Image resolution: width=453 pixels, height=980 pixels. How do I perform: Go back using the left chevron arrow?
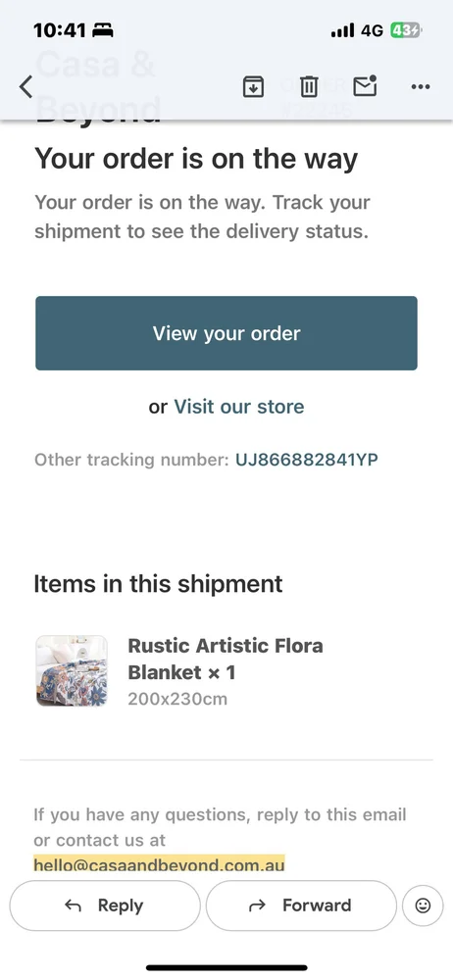click(25, 87)
